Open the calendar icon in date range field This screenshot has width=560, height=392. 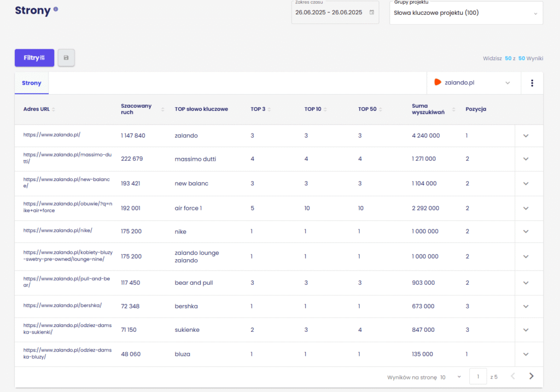(x=372, y=13)
